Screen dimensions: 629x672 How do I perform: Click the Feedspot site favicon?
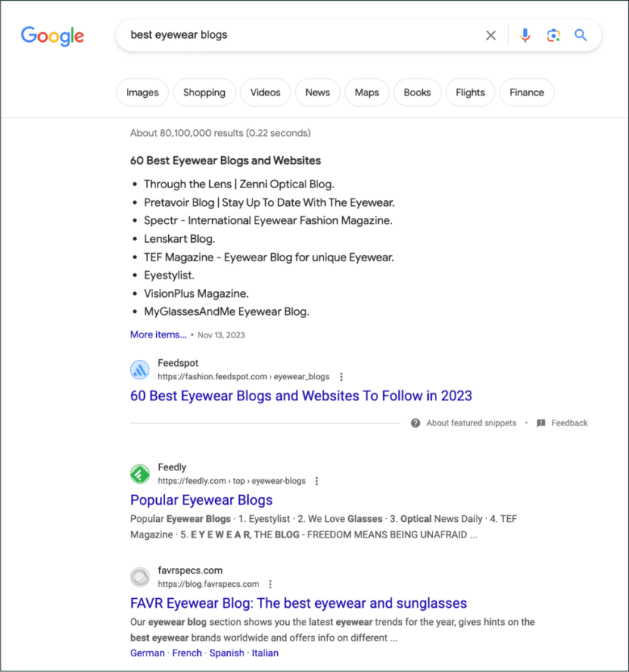pyautogui.click(x=140, y=369)
